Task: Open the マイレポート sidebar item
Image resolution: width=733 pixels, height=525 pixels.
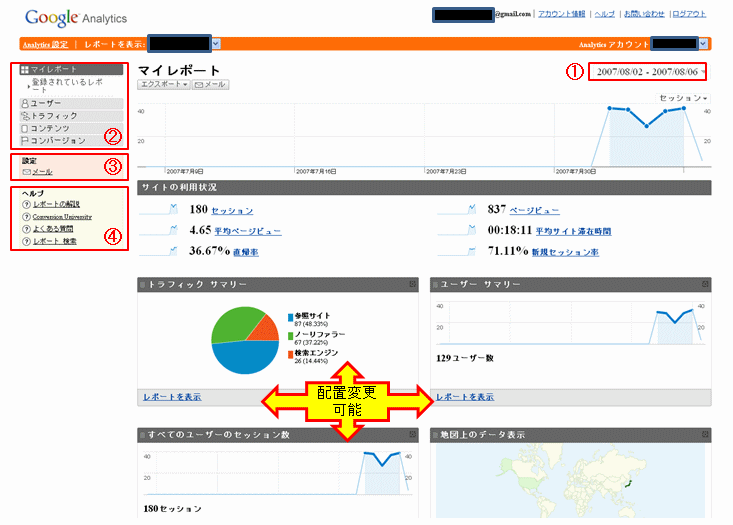Action: tap(71, 69)
